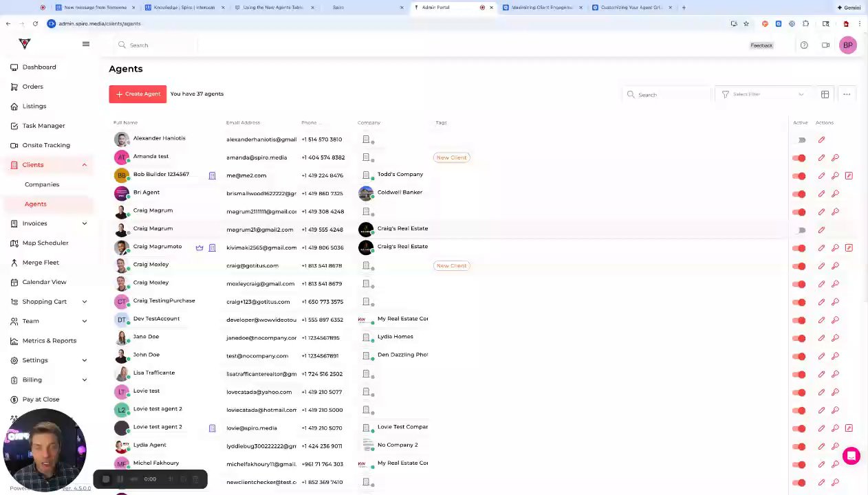Click New Client tag on Amanda test

click(451, 157)
